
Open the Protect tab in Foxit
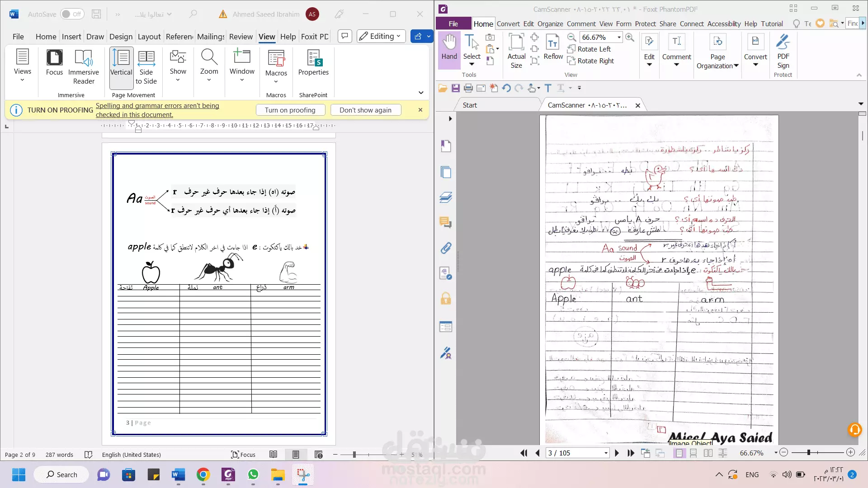[x=645, y=23]
